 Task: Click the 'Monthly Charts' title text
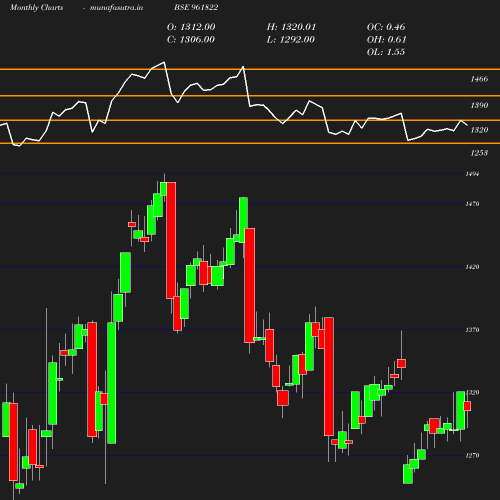(36, 7)
